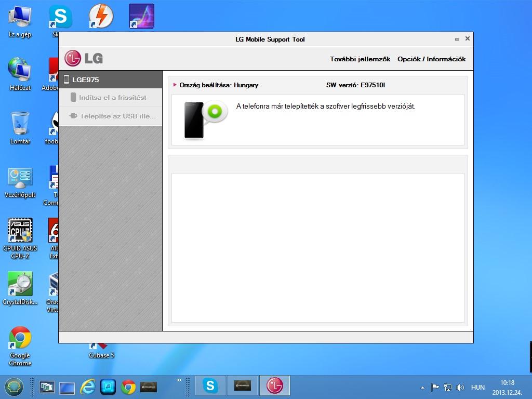Click Indítsa el a frissítést button
Viewport: 532px width, 399px height.
click(111, 97)
